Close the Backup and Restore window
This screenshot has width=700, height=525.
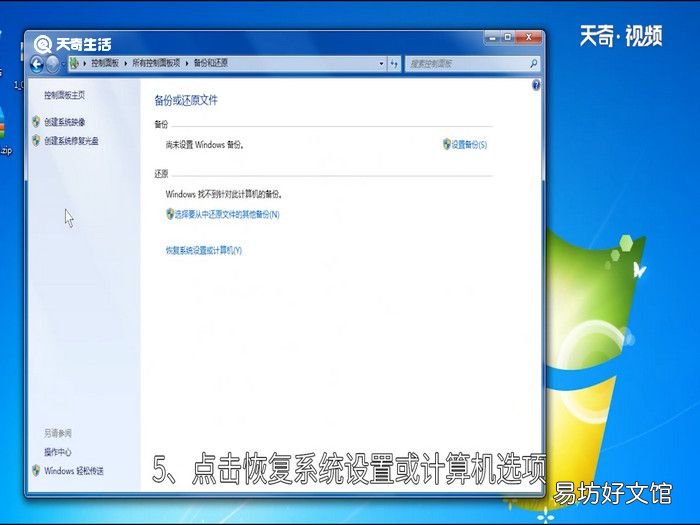click(529, 38)
